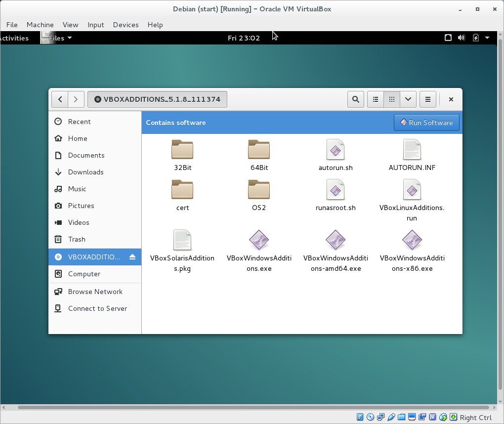Select VBoxWindowsAdditions-amd64.exe file
Image resolution: width=504 pixels, height=424 pixels.
(x=336, y=251)
